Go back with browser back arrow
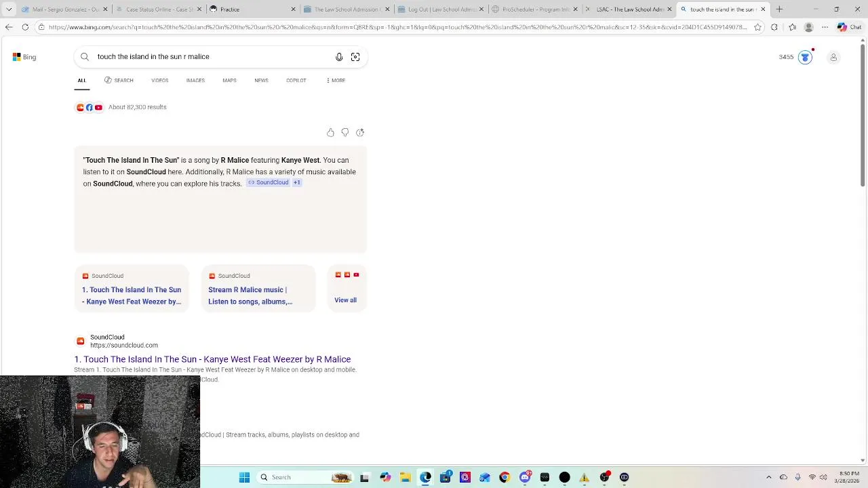868x488 pixels. (x=9, y=27)
